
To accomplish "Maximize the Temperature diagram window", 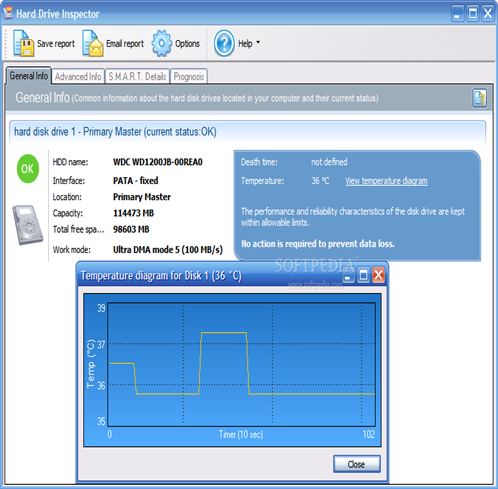I will coord(363,275).
